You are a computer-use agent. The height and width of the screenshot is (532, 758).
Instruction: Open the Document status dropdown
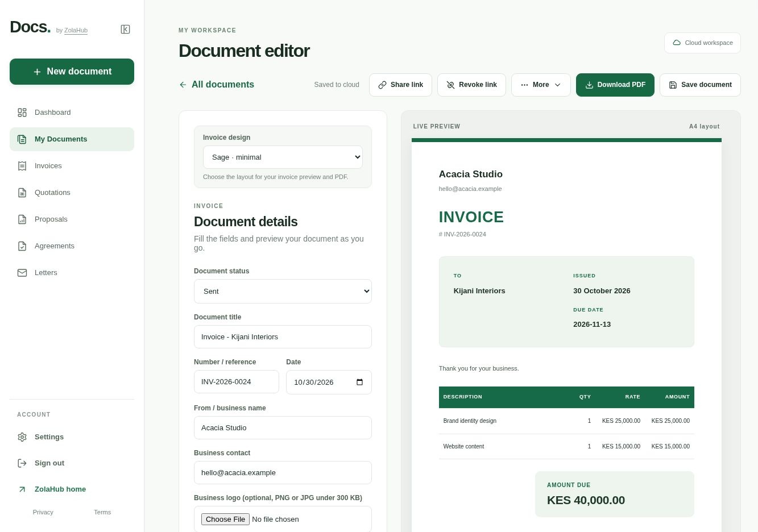coord(283,291)
